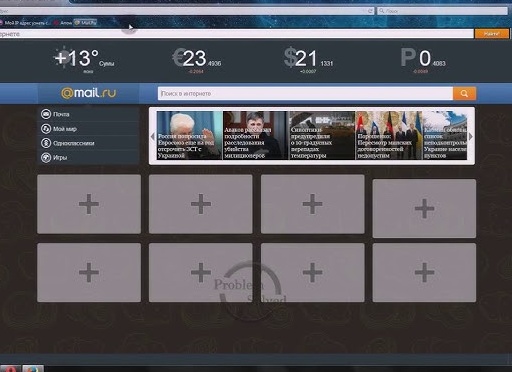Add a site to fourth top-row tile
The height and width of the screenshot is (372, 512).
point(424,208)
